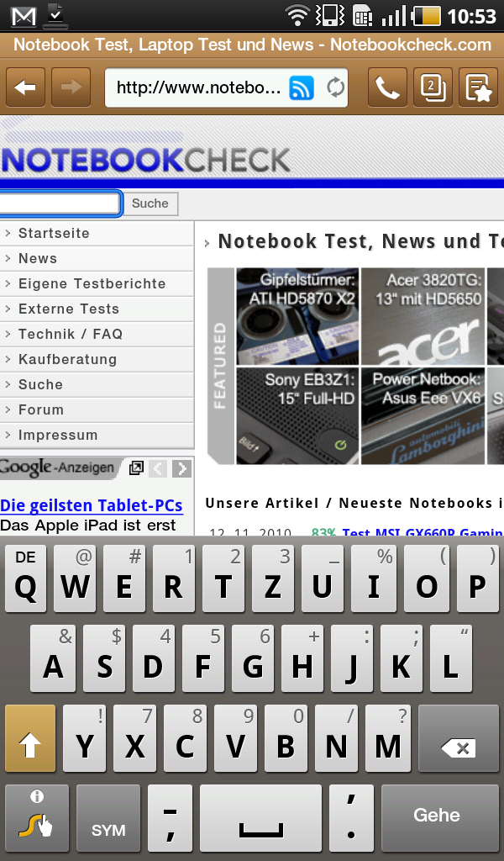Tap the Q key with DE label

click(26, 578)
